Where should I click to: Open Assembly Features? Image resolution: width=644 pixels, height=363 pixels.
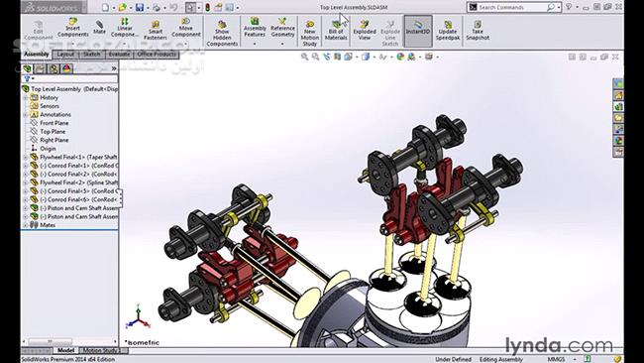(255, 27)
